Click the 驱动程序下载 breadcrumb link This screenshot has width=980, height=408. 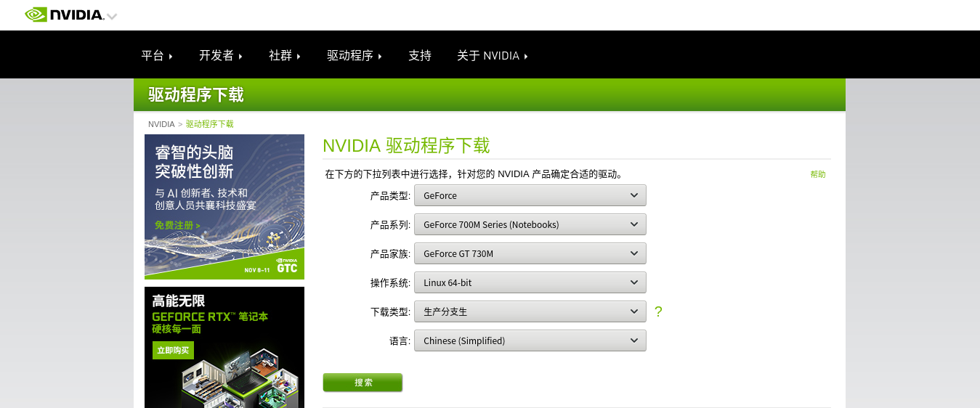[x=210, y=124]
